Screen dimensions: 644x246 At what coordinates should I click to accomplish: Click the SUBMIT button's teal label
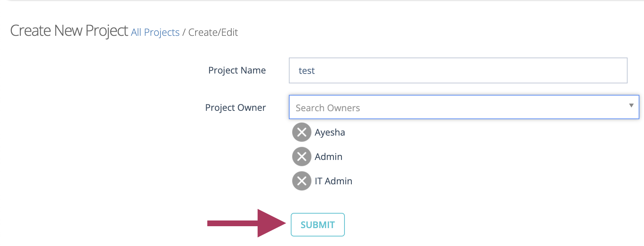(318, 225)
